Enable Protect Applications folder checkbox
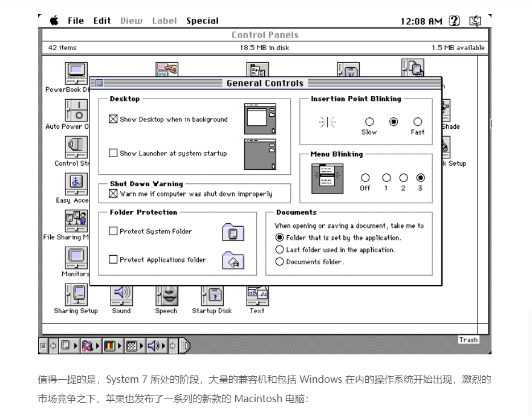The width and height of the screenshot is (532, 416). pos(113,259)
